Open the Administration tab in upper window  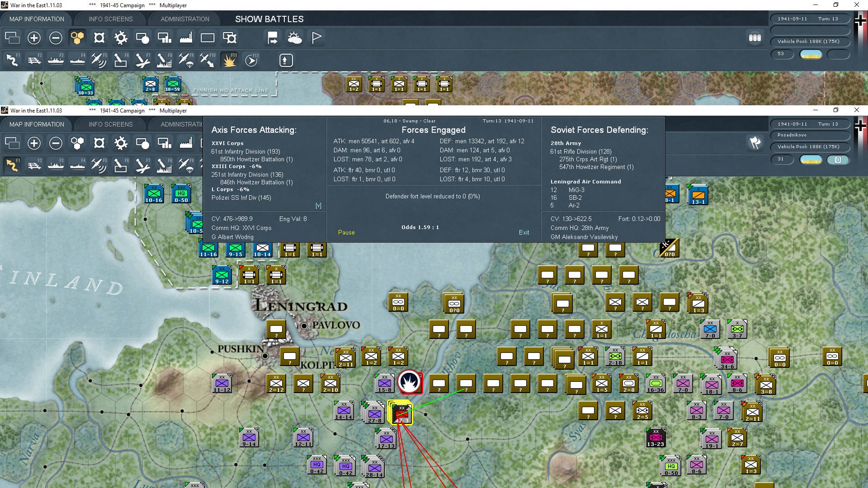coord(185,19)
